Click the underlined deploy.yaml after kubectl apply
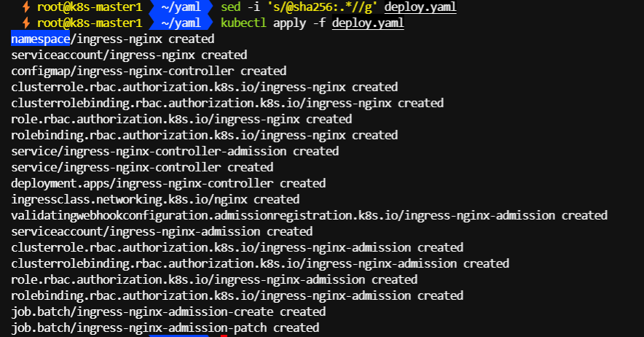The image size is (644, 337). pos(368,23)
